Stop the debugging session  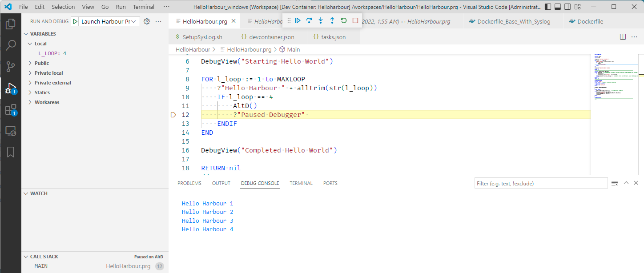[355, 21]
